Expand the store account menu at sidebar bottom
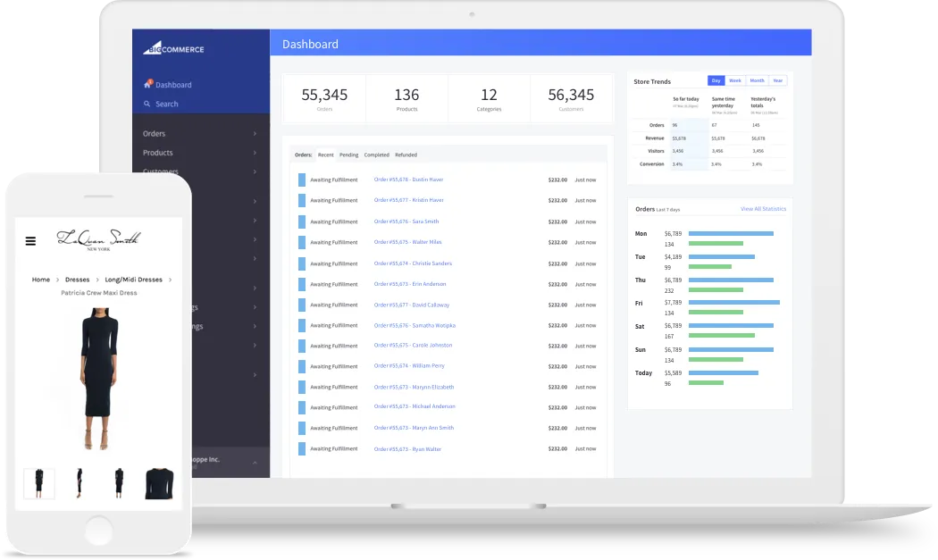This screenshot has width=938, height=560. coord(255,463)
